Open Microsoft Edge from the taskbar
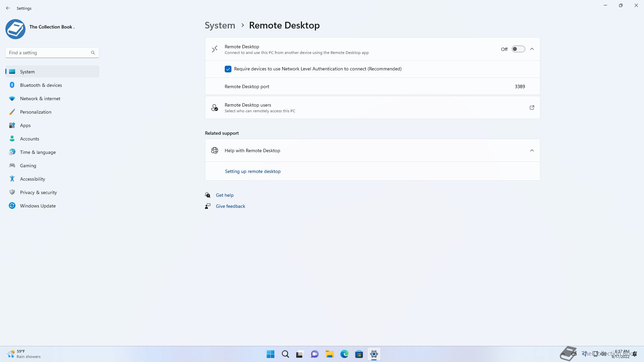This screenshot has height=362, width=644. (344, 354)
